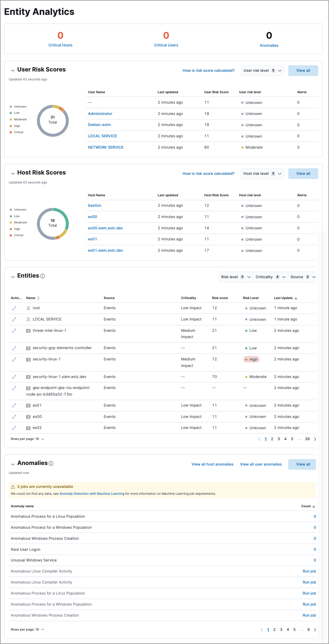Open expand icon for es02 entity row
The height and width of the screenshot is (644, 329).
[14, 428]
